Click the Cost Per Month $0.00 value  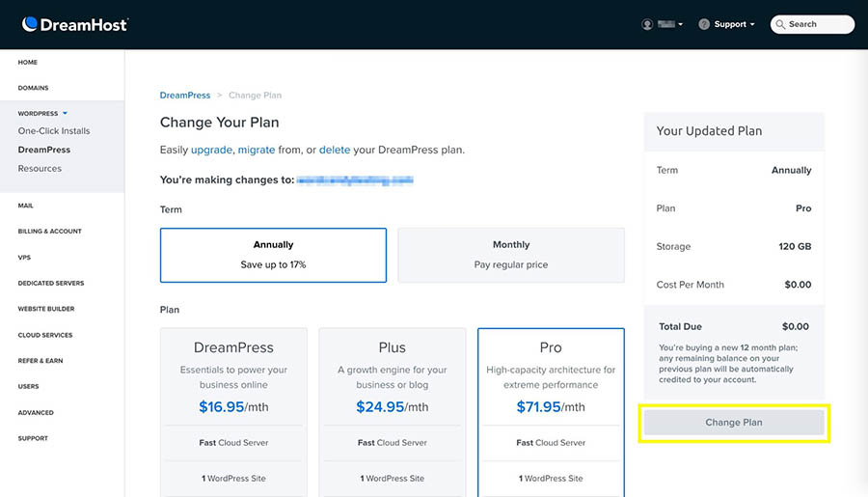coord(798,285)
